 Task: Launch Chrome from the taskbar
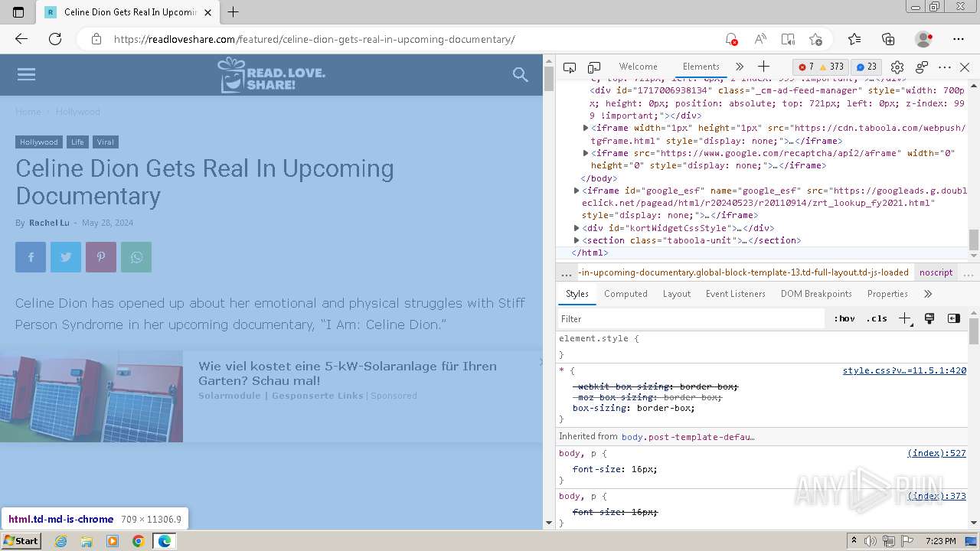click(138, 541)
